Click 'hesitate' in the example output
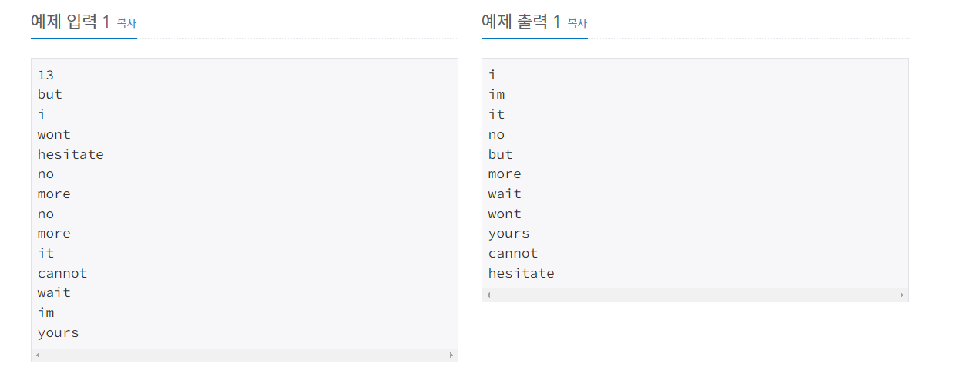The height and width of the screenshot is (381, 980). (522, 273)
